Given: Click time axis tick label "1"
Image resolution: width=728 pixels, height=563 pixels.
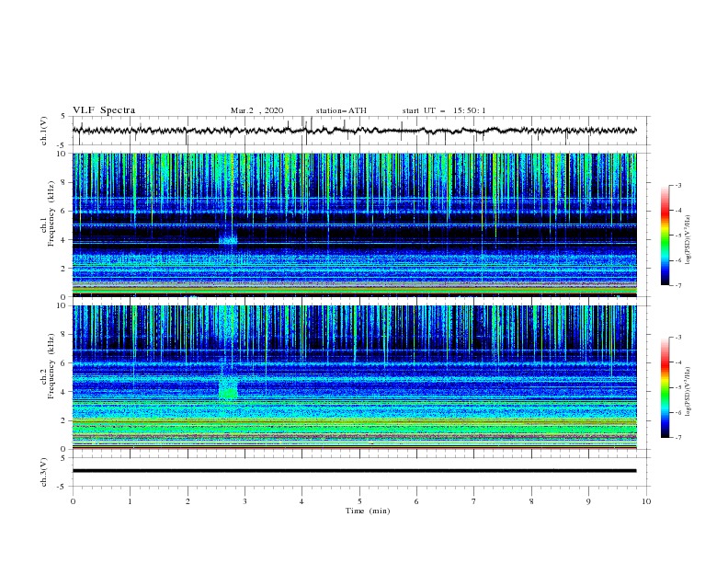Looking at the screenshot, I should (130, 501).
